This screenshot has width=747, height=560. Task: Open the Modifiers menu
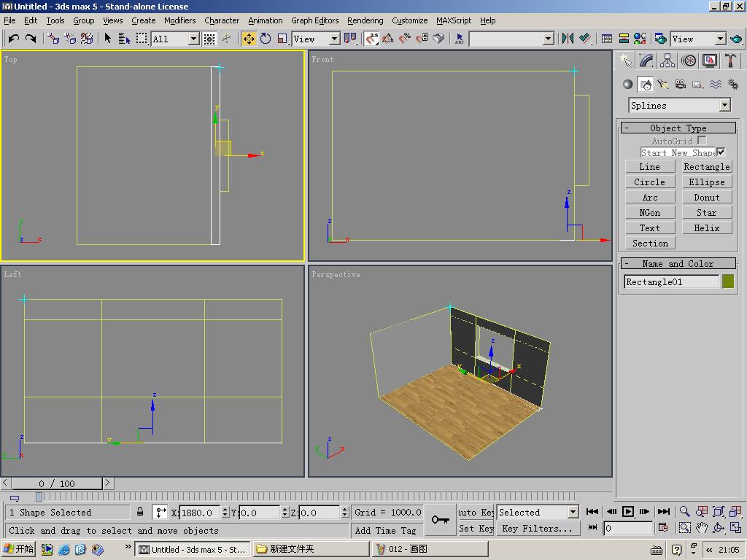(179, 20)
